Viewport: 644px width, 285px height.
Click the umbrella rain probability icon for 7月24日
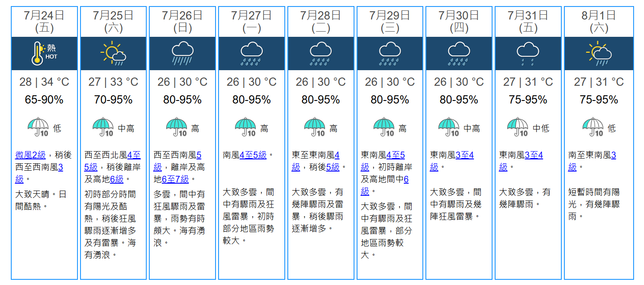click(x=38, y=127)
